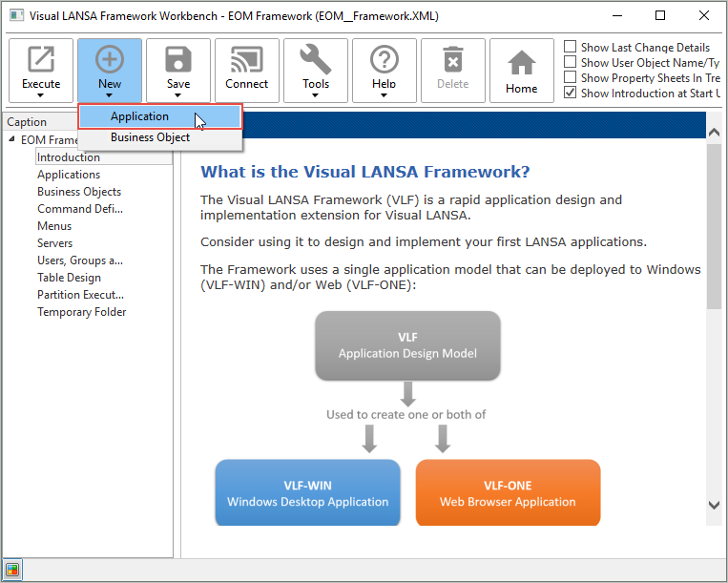Enable Show Last Change Details checkbox

pyautogui.click(x=571, y=47)
